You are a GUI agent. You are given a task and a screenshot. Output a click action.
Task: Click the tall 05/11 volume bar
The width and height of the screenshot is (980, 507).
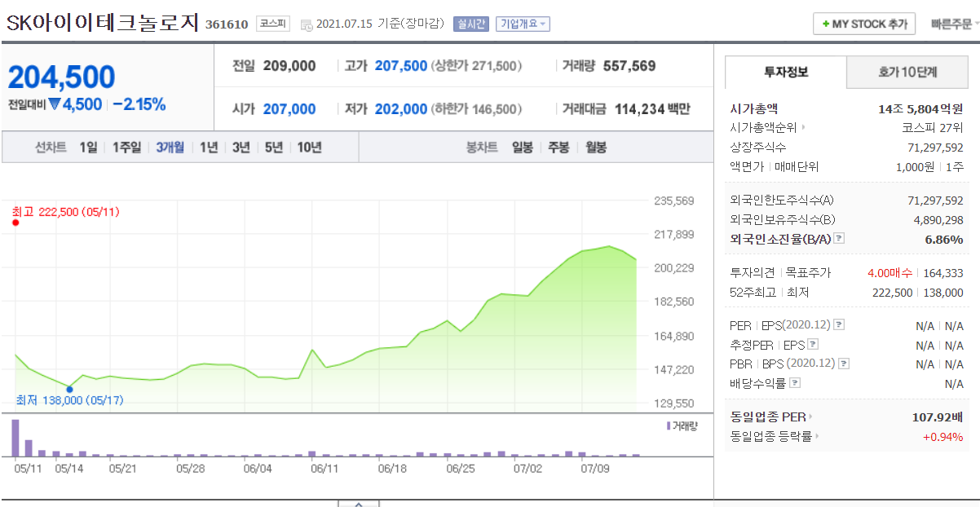[x=15, y=437]
